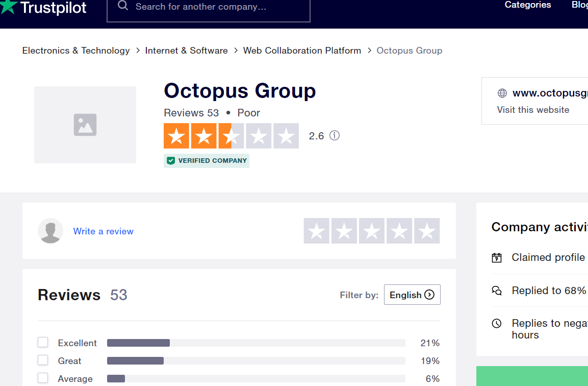Click the company's orange star rating image
Screen dimensions: 588x386
click(231, 135)
